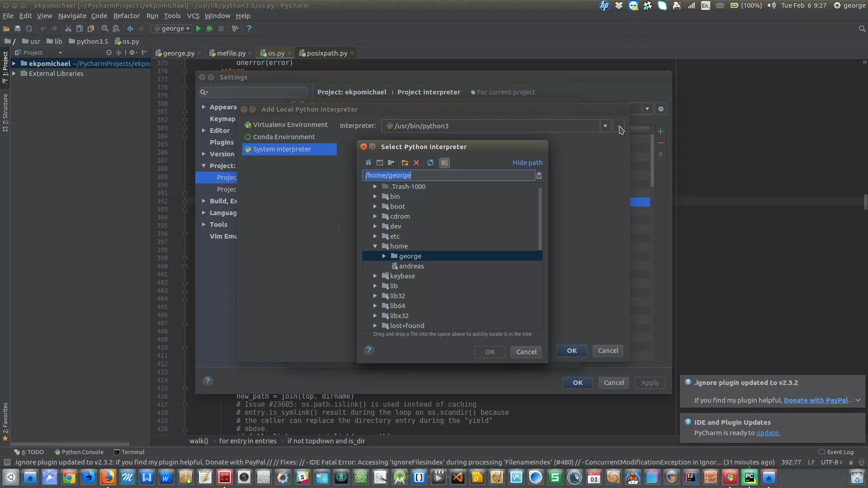
Task: Select Conda Environment option
Action: 283,137
